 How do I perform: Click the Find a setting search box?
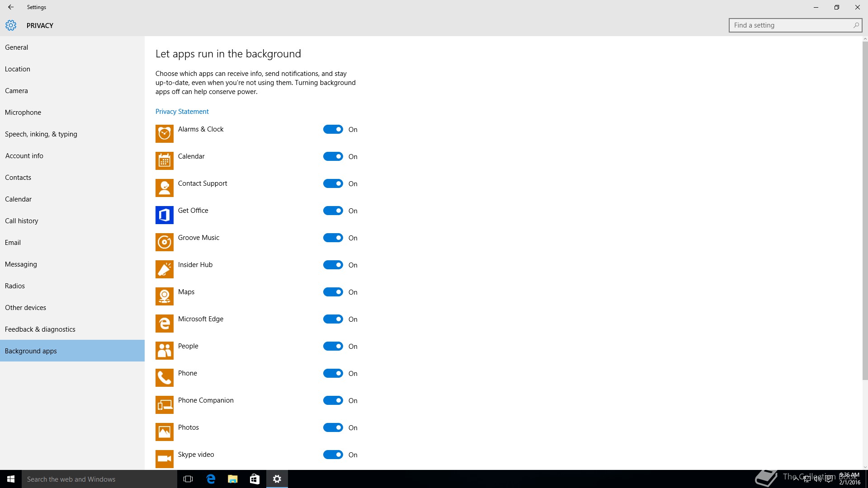point(791,25)
